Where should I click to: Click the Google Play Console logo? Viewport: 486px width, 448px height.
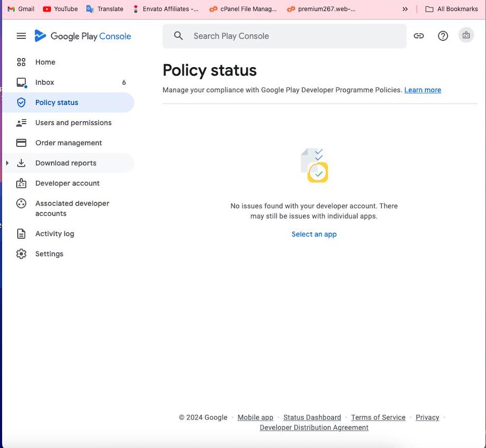[82, 36]
